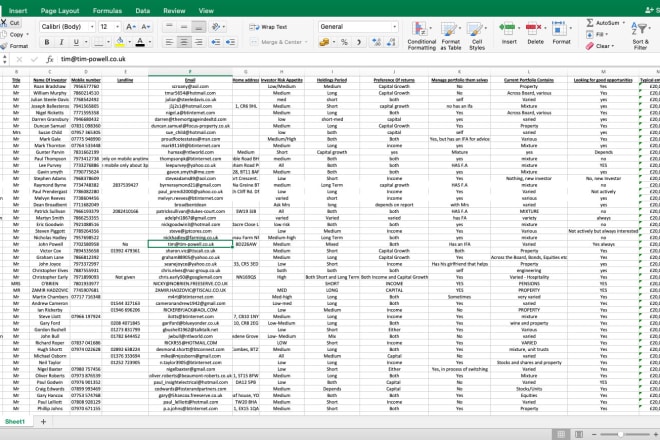Select middle vertical alignment
The image size is (660, 440).
[x=184, y=27]
